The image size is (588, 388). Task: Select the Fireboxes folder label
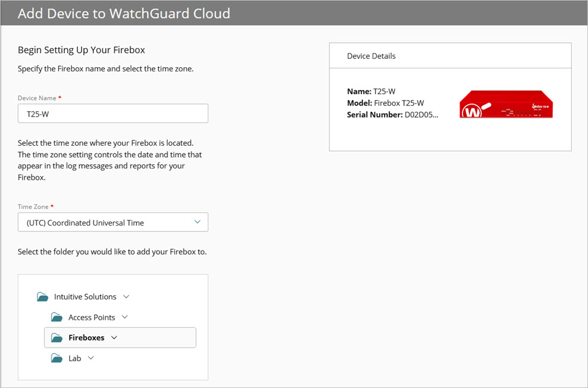point(86,338)
